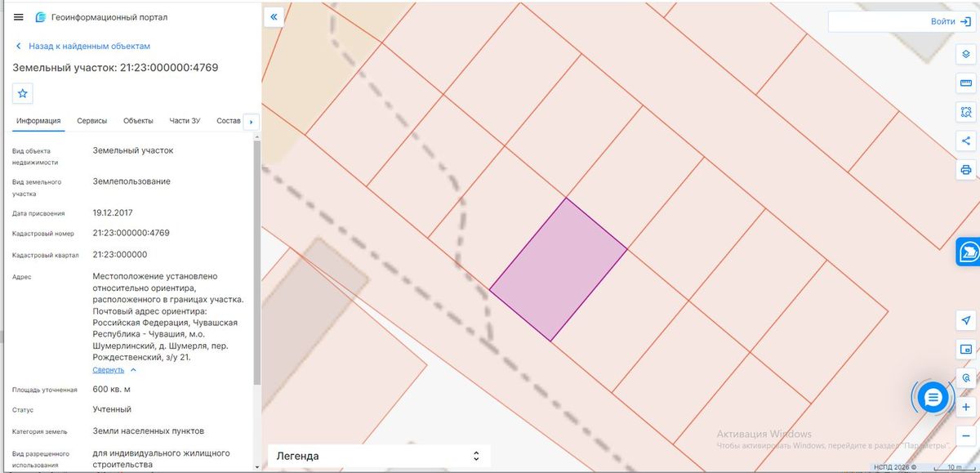Click the status value Учтенный

pos(112,409)
